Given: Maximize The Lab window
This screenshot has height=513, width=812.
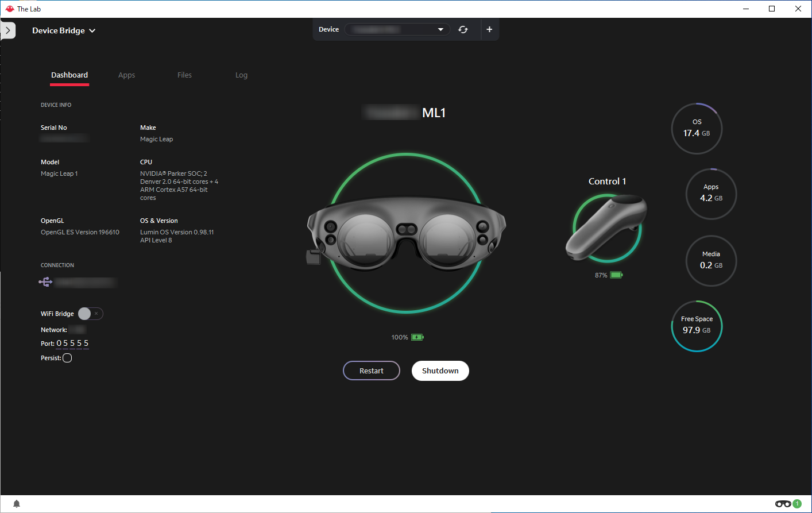Looking at the screenshot, I should click(772, 9).
